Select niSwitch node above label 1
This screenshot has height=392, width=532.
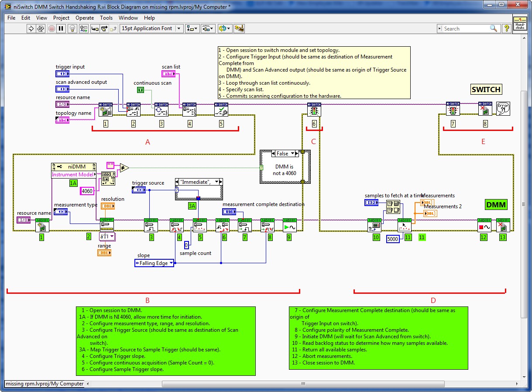(x=105, y=110)
